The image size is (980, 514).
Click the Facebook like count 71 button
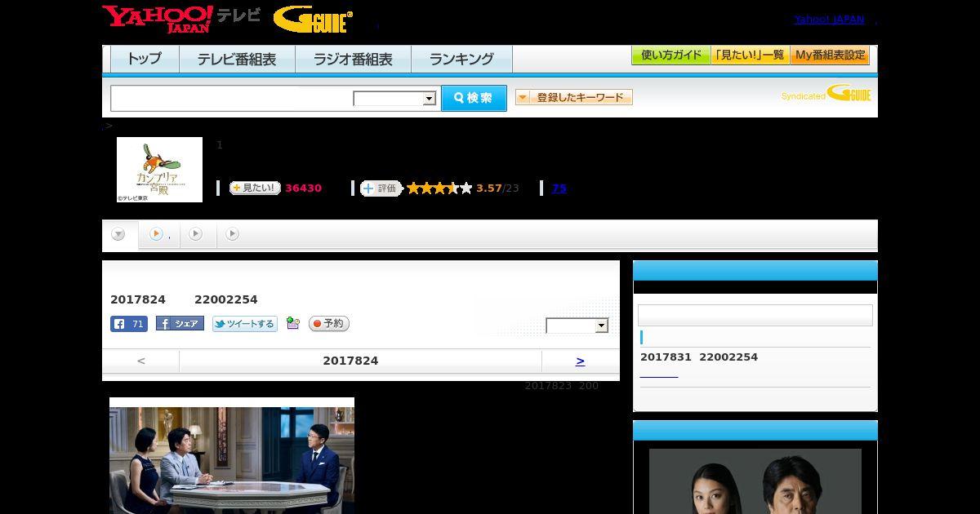(129, 324)
